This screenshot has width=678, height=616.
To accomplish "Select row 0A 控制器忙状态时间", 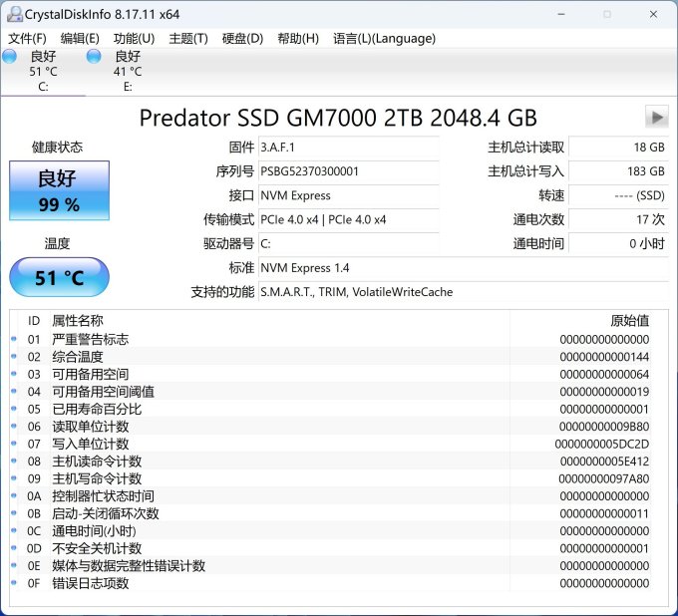I will click(x=331, y=496).
